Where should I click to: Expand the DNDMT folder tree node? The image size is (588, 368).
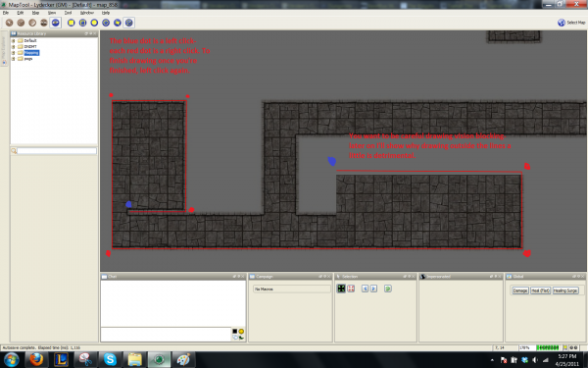point(13,46)
